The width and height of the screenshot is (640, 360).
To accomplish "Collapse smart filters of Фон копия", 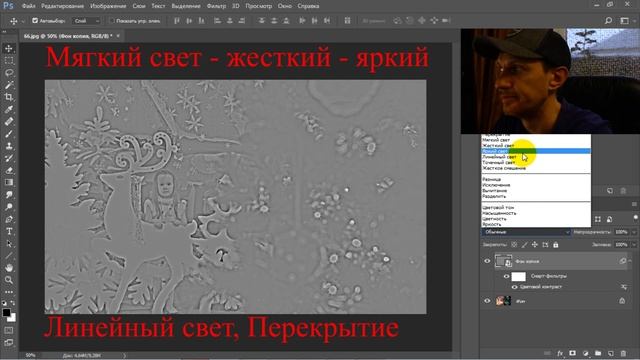I will click(631, 261).
